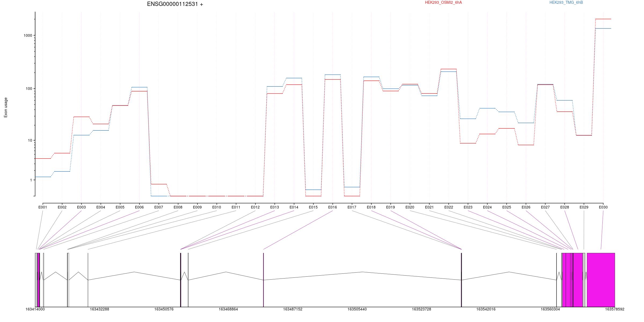Click genomic coordinate 163487152
Image resolution: width=644 pixels, height=322 pixels.
(293, 309)
